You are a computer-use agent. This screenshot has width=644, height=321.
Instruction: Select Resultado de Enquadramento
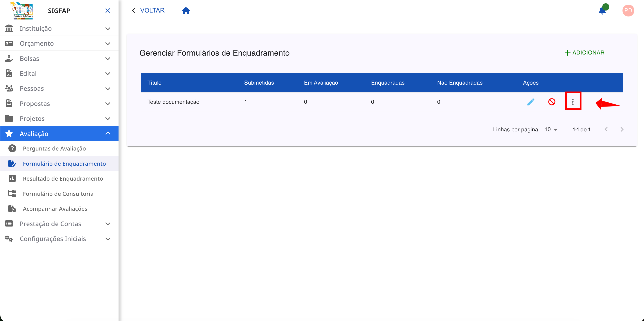tap(63, 178)
